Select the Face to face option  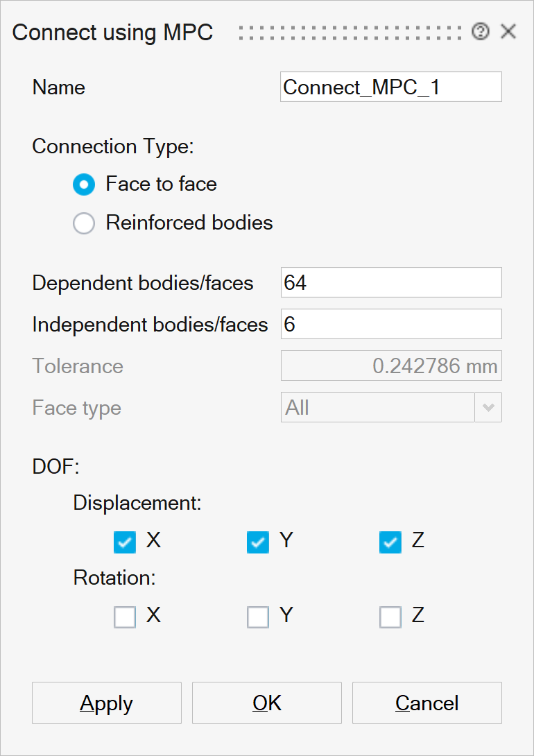point(84,184)
